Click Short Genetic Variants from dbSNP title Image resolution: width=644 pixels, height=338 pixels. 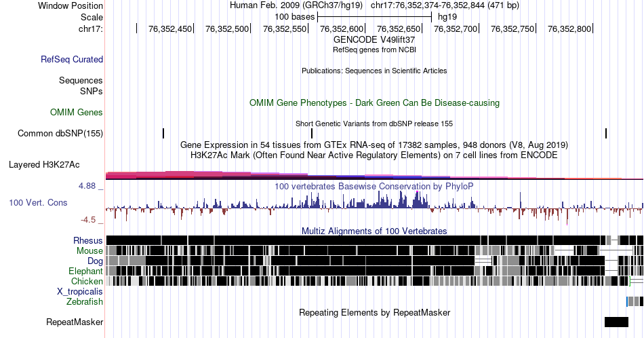(x=374, y=124)
